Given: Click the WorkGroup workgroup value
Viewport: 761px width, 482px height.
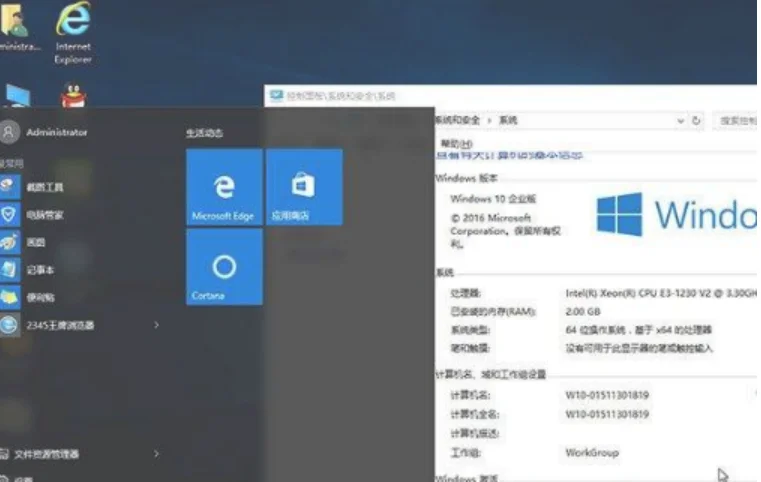Looking at the screenshot, I should coord(592,452).
